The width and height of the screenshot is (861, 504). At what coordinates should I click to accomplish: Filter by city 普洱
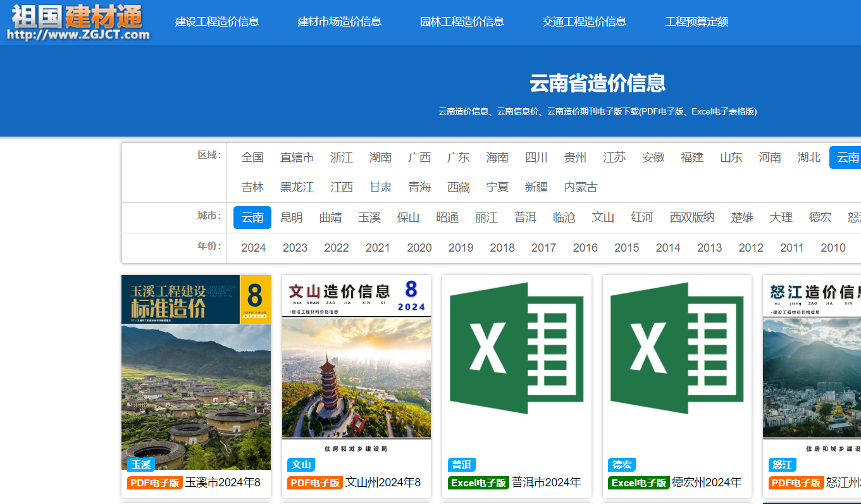click(525, 218)
